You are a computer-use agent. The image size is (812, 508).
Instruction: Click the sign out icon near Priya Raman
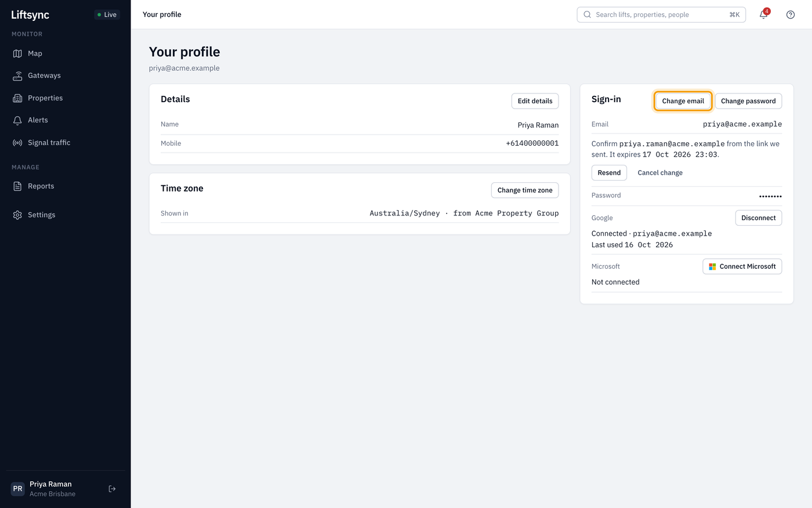[x=113, y=489]
